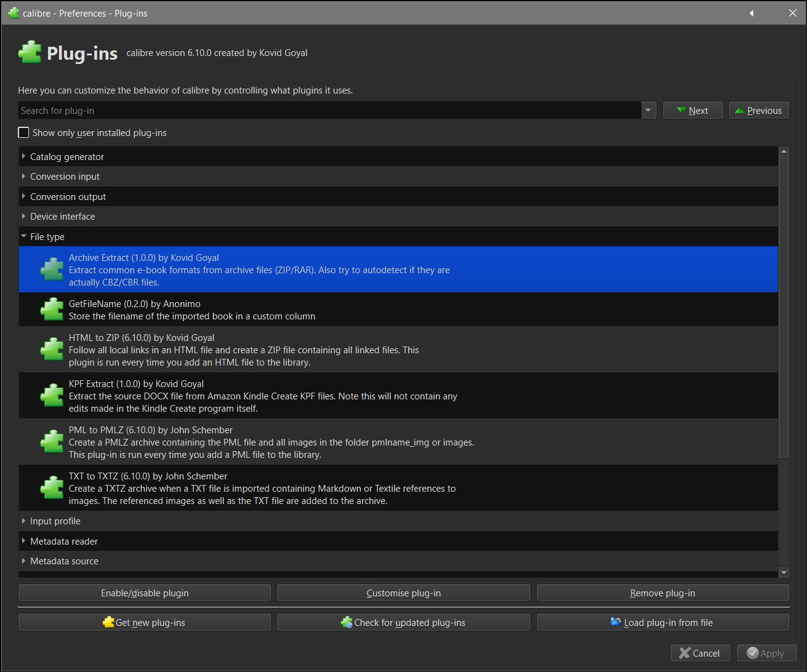The width and height of the screenshot is (807, 672).
Task: Select HTML to ZIP (6.10.0) row
Action: pos(398,350)
